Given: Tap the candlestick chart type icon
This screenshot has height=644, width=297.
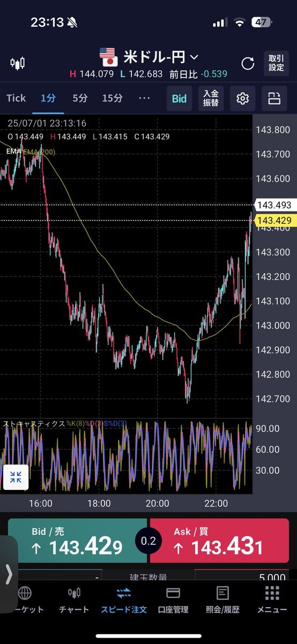Looking at the screenshot, I should click(18, 64).
